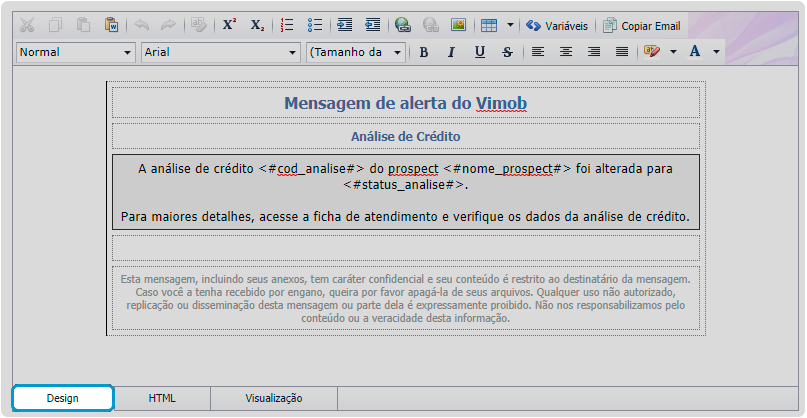Toggle italic formatting
The width and height of the screenshot is (807, 418).
[x=451, y=53]
